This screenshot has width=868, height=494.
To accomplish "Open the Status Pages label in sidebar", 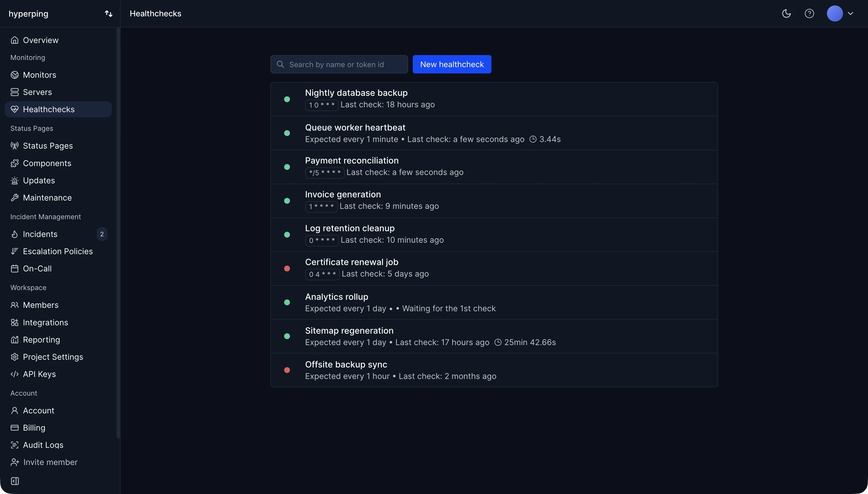I will tap(48, 145).
